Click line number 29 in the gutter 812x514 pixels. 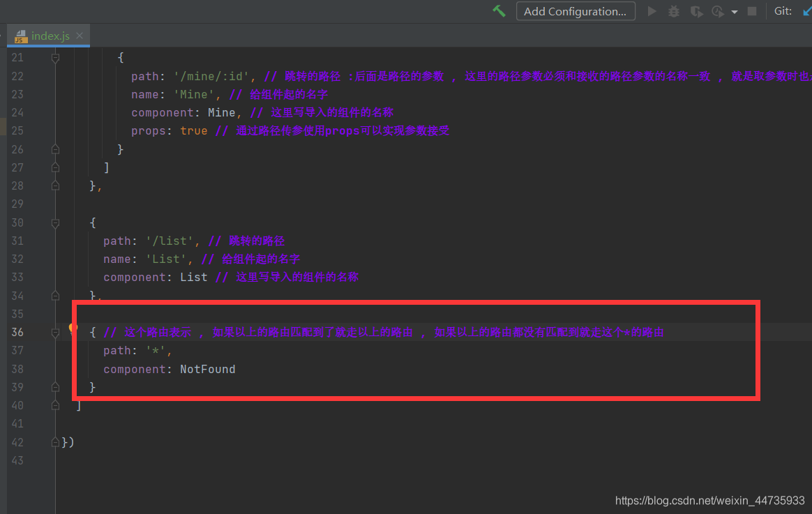click(x=17, y=204)
